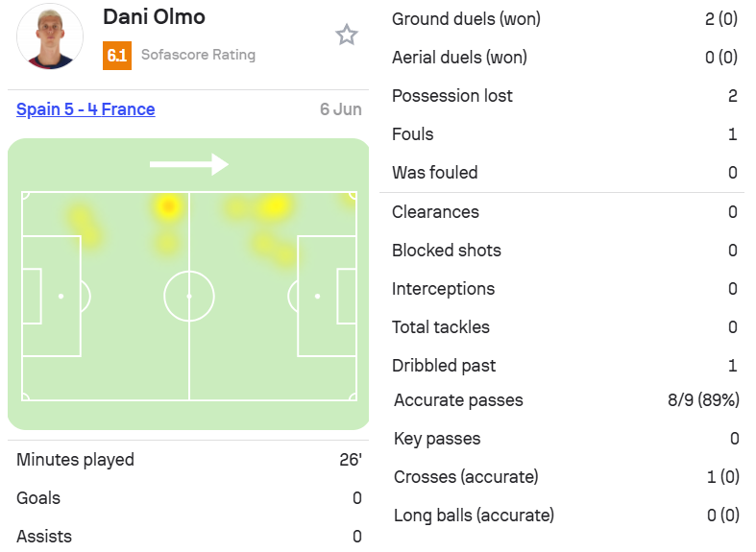This screenshot has width=756, height=552.
Task: Click the favorite star icon
Action: point(346,35)
